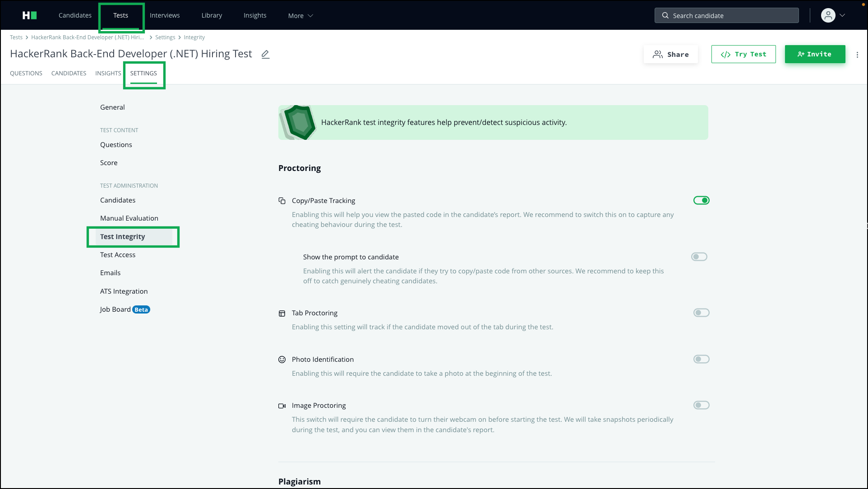Click the edit pencil icon next to test title
The image size is (868, 489).
[x=266, y=54]
